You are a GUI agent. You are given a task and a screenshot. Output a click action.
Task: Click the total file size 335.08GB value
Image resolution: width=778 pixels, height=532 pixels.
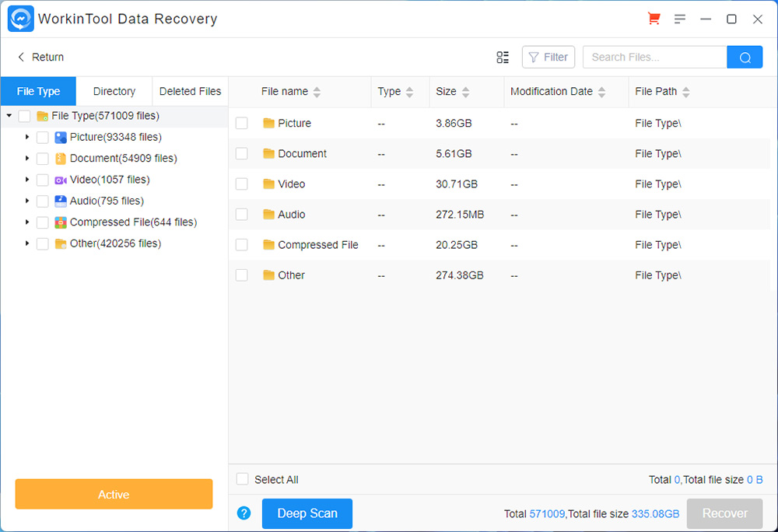point(655,513)
